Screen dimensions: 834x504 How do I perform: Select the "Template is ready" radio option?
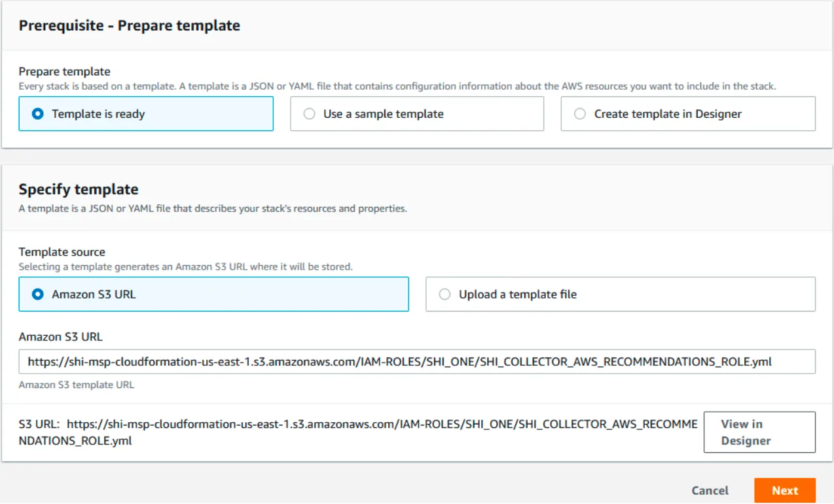coord(146,114)
